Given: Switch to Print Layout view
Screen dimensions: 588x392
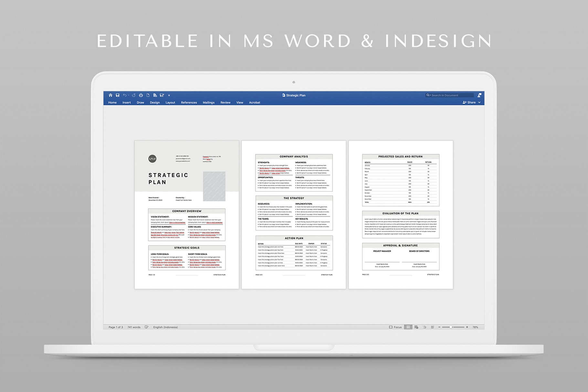Looking at the screenshot, I should point(408,327).
